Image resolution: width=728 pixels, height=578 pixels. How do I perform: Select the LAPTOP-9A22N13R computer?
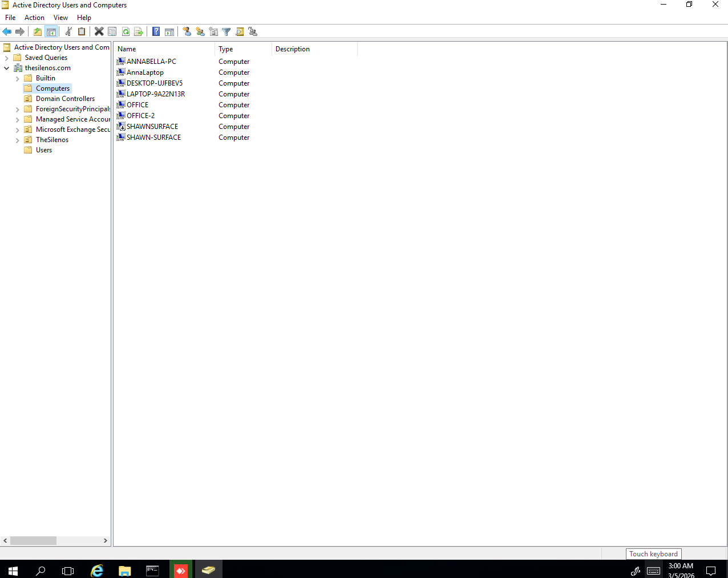(156, 94)
